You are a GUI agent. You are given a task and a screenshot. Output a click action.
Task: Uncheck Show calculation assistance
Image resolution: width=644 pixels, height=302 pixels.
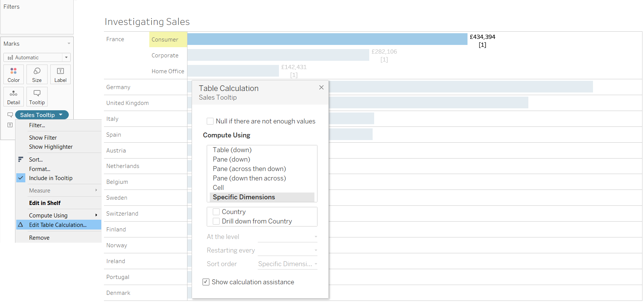(206, 282)
